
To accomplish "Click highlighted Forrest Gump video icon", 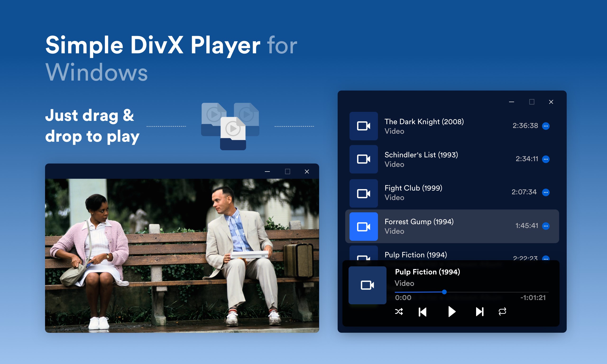I will click(363, 227).
